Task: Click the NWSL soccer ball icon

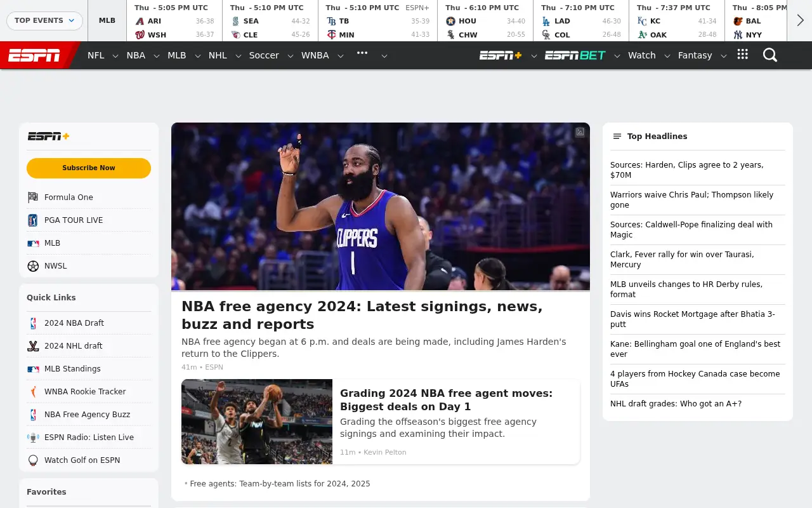Action: click(x=33, y=266)
